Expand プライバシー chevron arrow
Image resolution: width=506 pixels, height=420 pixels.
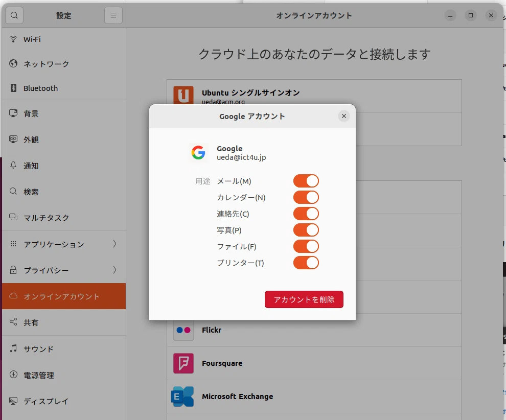pos(114,270)
